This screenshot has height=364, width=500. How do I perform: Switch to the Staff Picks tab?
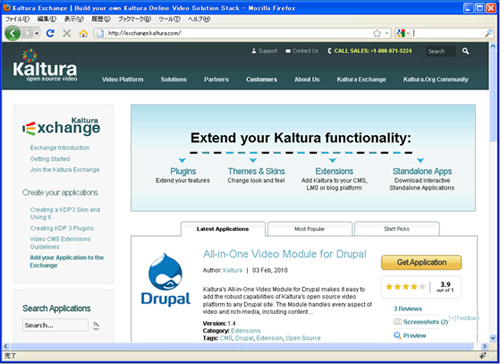click(396, 229)
